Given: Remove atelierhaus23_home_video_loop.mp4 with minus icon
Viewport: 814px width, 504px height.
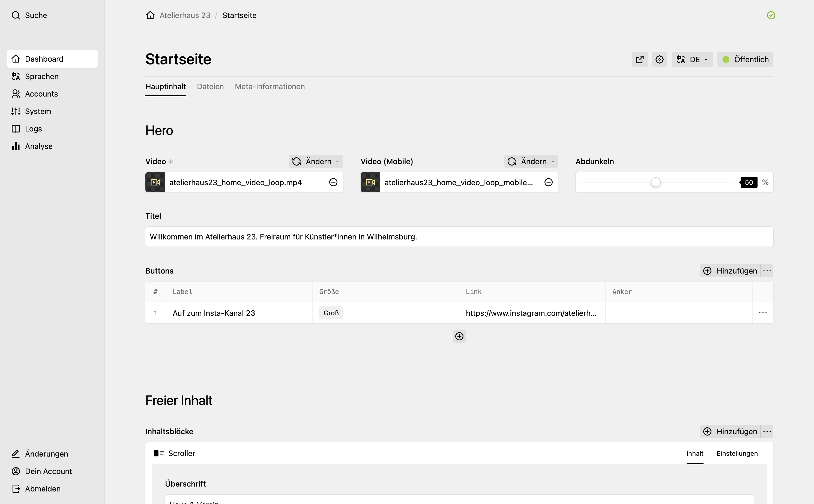Looking at the screenshot, I should click(x=333, y=182).
